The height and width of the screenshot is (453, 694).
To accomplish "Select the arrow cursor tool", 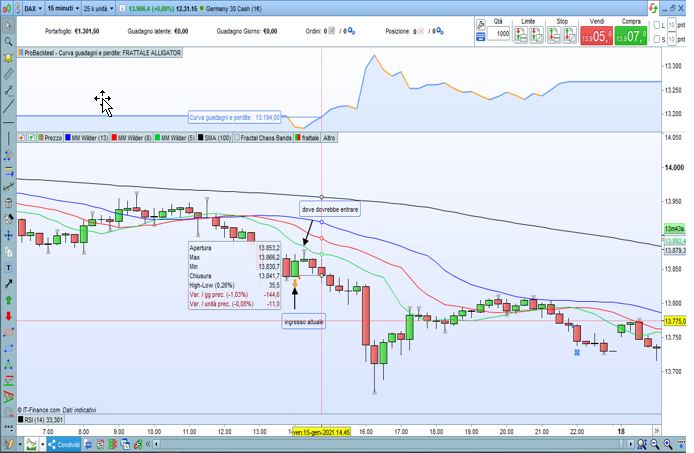I will (8, 26).
